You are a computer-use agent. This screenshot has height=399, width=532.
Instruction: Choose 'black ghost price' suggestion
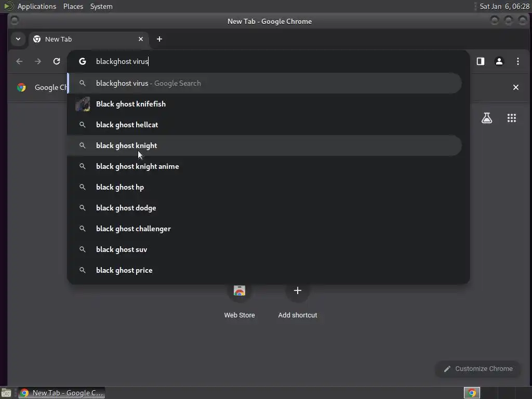[264, 270]
